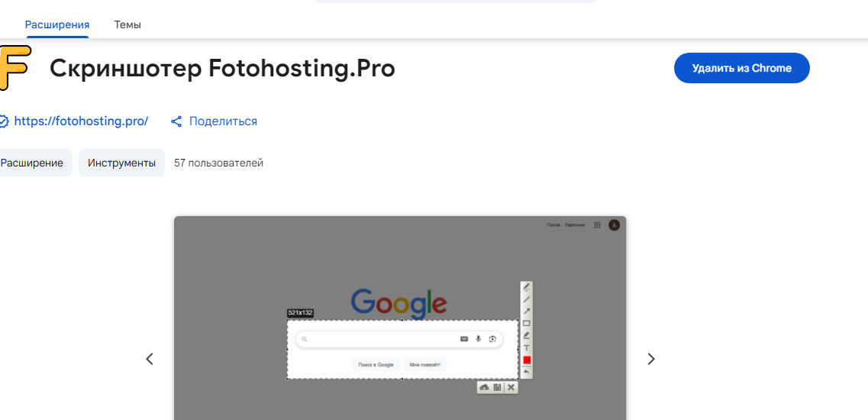Select the line tool in preview toolbar

point(527,299)
